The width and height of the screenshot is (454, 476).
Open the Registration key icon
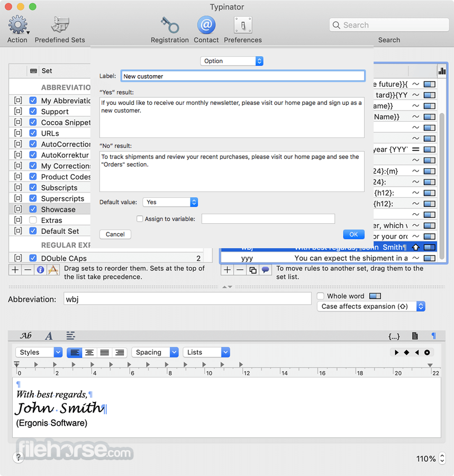169,24
